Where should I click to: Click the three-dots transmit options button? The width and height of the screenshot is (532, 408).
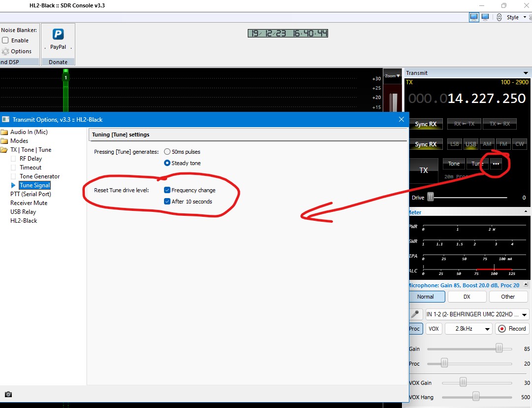click(496, 164)
